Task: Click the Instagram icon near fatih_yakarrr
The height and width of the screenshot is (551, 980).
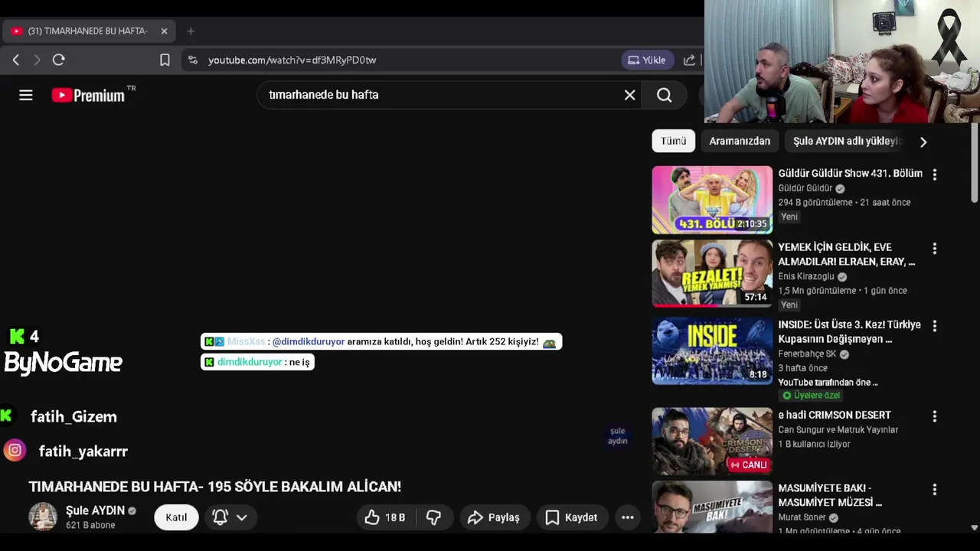Action: 15,450
